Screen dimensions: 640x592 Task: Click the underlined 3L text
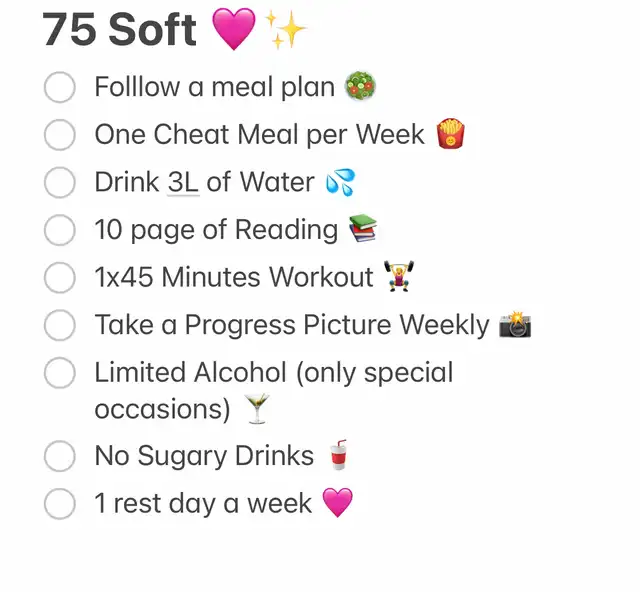[182, 183]
